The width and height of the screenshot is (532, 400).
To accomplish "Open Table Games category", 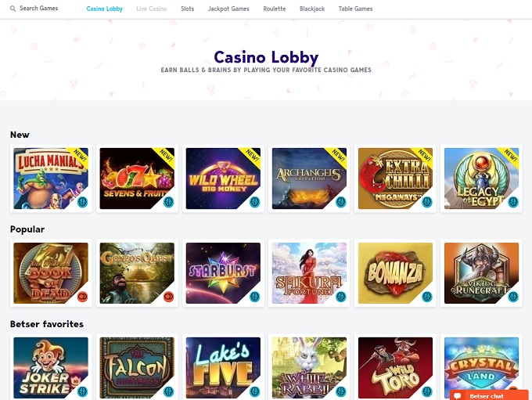I will point(355,9).
